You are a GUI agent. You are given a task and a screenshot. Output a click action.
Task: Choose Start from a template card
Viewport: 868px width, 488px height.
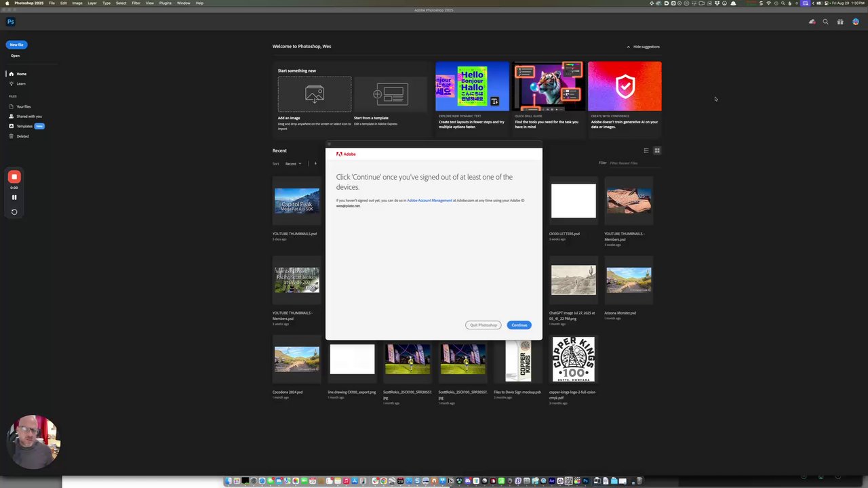coord(391,94)
